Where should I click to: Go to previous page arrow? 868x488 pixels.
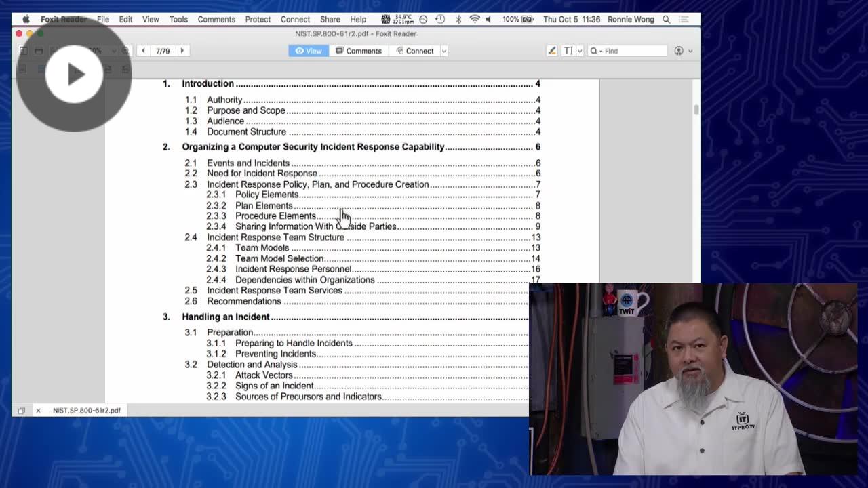[x=143, y=51]
